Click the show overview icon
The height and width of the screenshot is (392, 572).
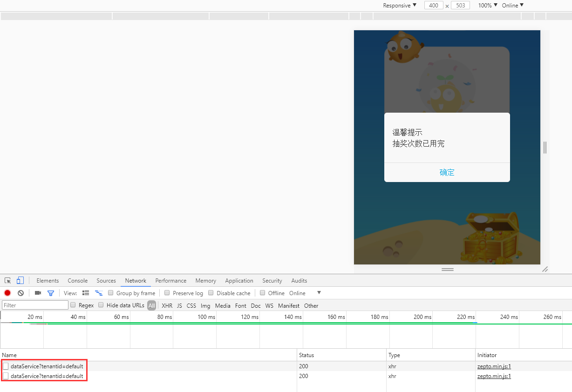[x=99, y=293]
